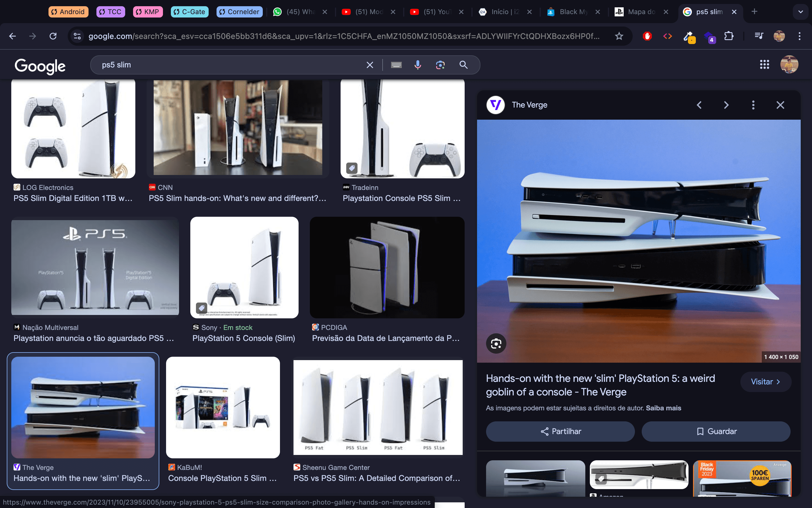Bookmark this page with the star icon
This screenshot has width=812, height=508.
tap(619, 36)
